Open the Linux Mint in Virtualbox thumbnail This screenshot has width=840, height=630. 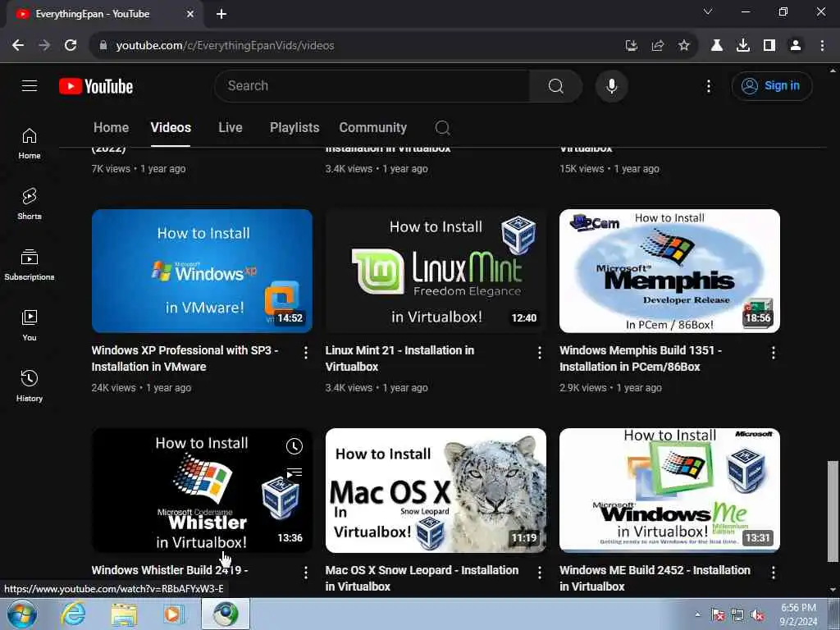click(x=436, y=271)
